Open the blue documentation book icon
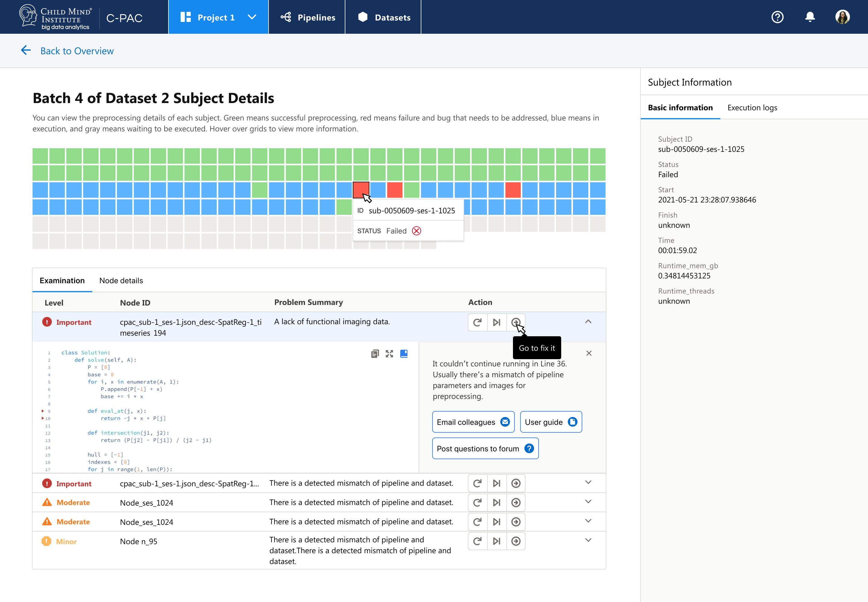The width and height of the screenshot is (868, 602). coord(404,353)
